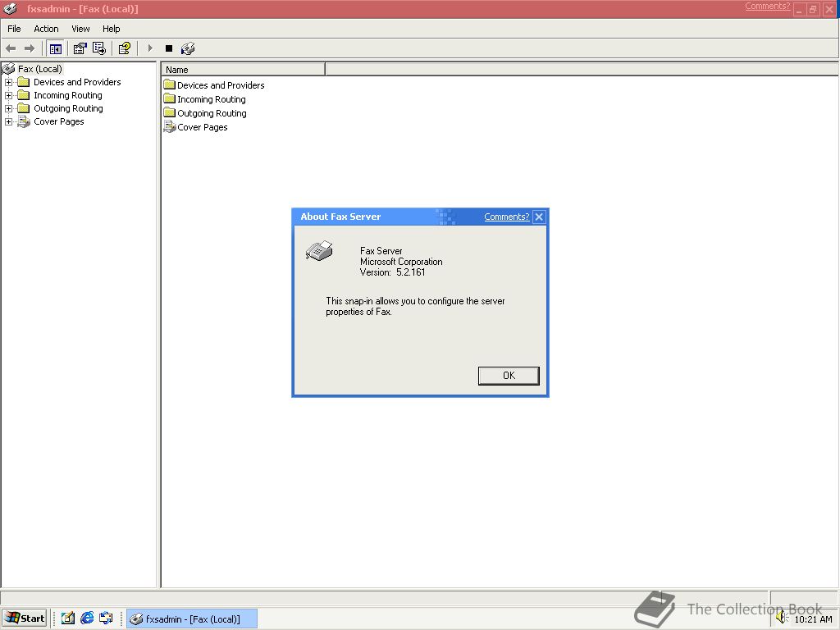Expand the Devices and Providers tree node
This screenshot has height=630, width=840.
8,83
